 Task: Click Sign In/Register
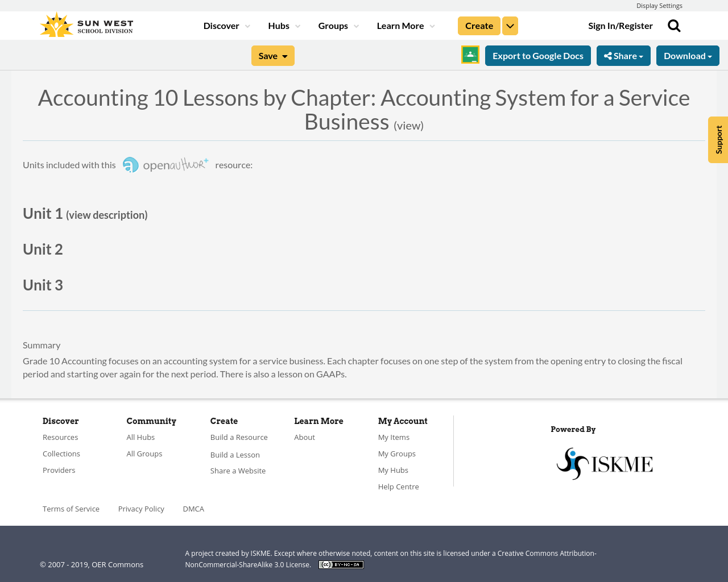click(x=620, y=25)
